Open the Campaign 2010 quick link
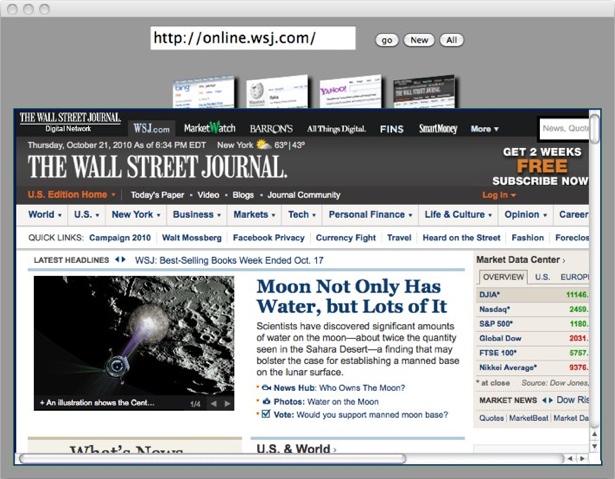615x479 pixels. coord(120,238)
